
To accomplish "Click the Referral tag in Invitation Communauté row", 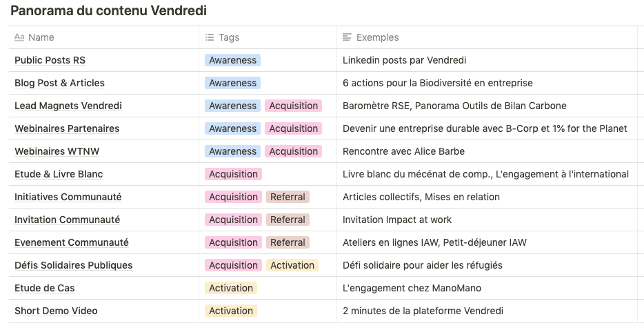I will 288,220.
